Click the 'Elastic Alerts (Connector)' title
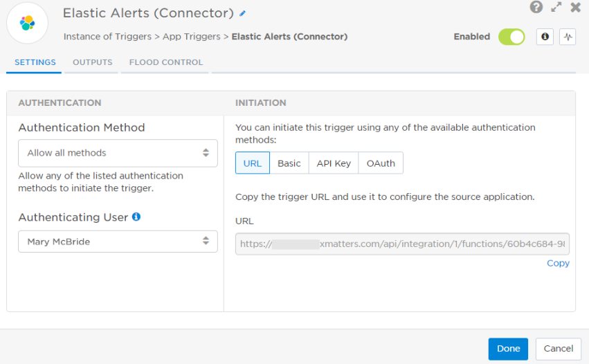The width and height of the screenshot is (589, 364). [148, 13]
